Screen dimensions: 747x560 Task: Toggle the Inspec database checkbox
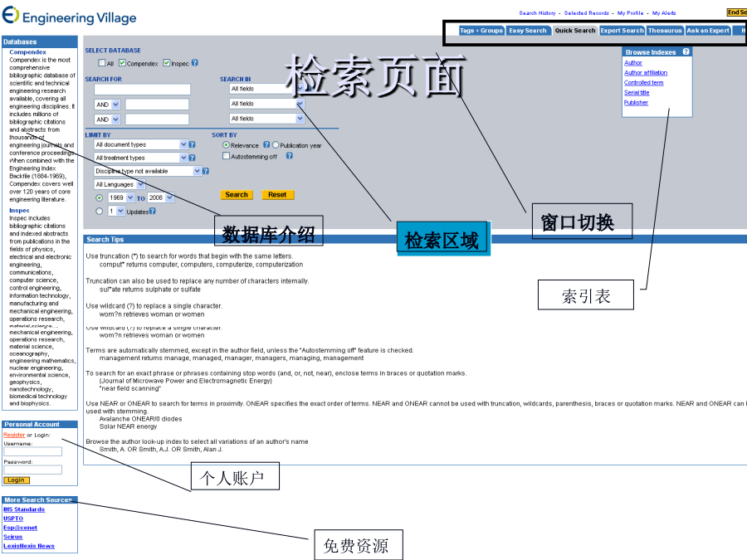click(167, 63)
